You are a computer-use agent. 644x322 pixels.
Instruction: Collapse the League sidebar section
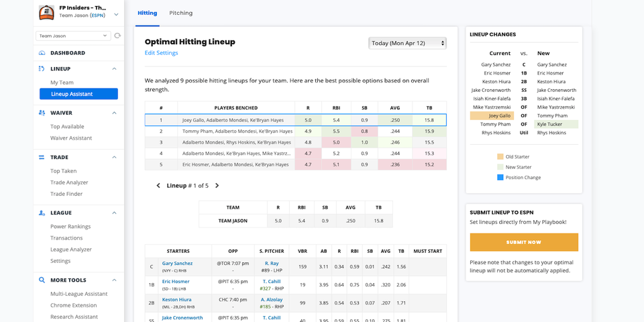click(x=115, y=213)
